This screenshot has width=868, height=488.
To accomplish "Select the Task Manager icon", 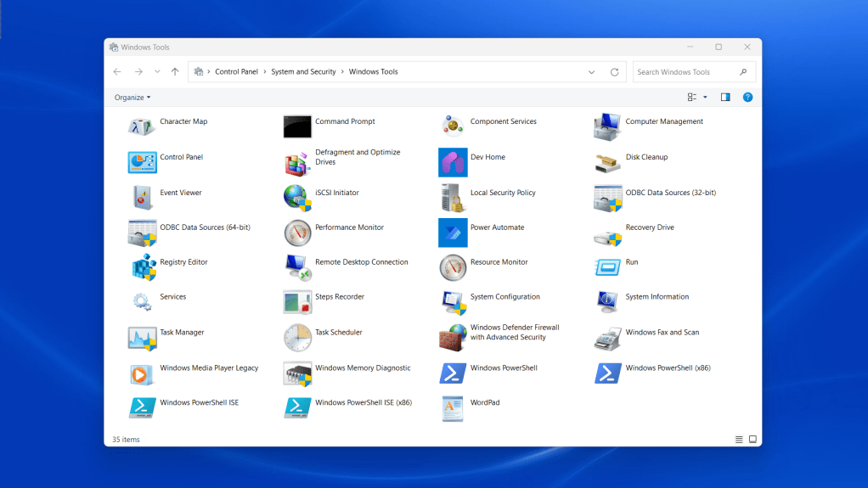I will pyautogui.click(x=142, y=338).
